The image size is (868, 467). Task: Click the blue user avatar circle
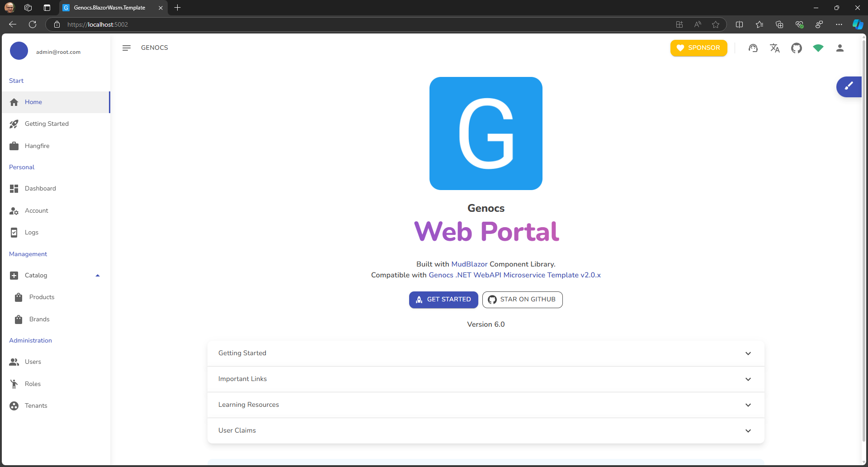tap(19, 51)
